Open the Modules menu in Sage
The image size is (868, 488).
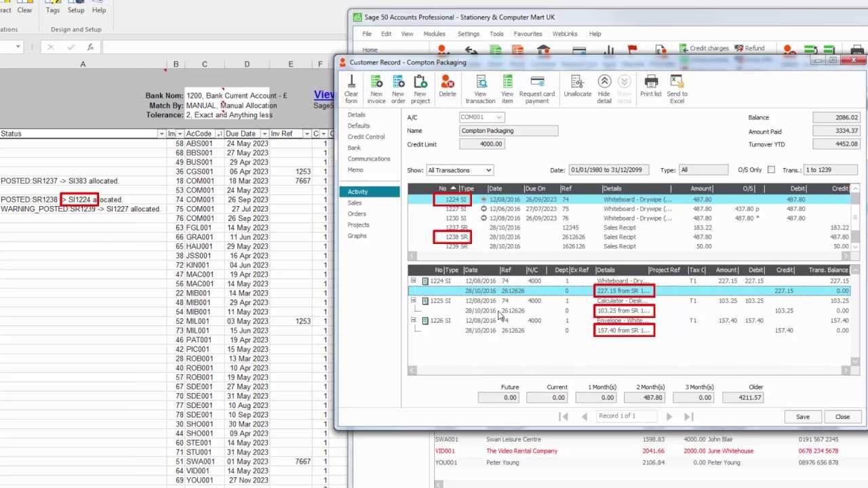[x=434, y=34]
